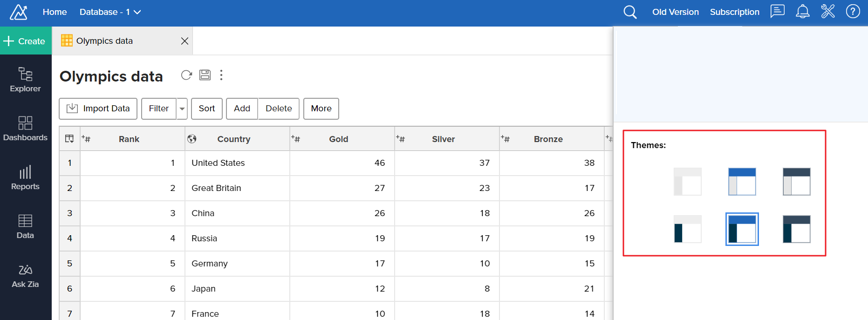Select the light gray header theme
This screenshot has height=320, width=868.
[687, 182]
